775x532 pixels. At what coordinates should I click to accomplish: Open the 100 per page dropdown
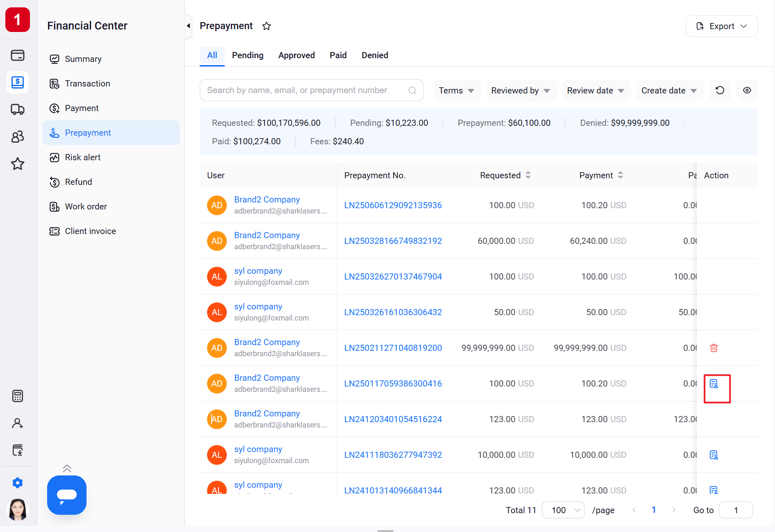point(563,510)
